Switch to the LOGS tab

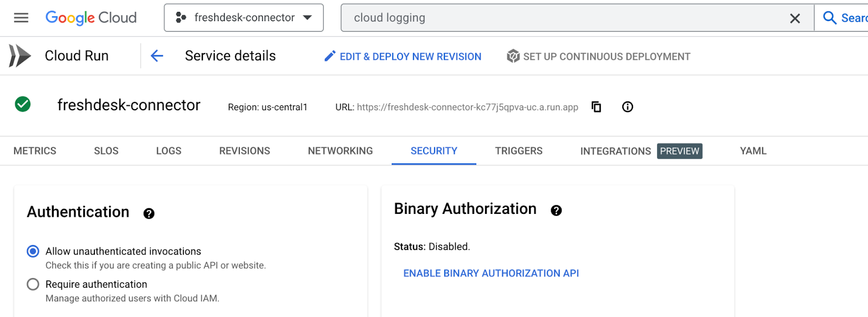pos(169,151)
